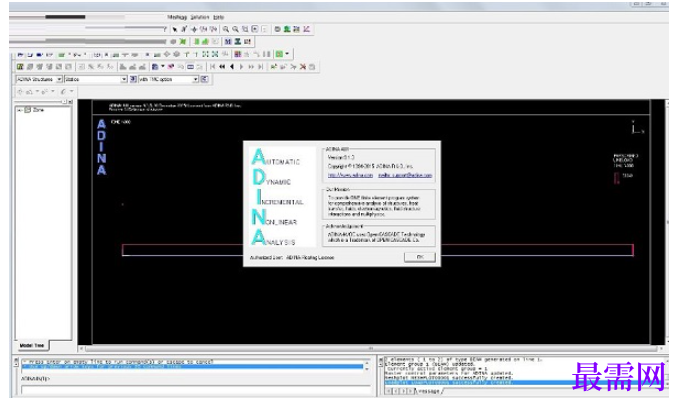
Task: Select the message tab in the log pane
Action: point(428,391)
